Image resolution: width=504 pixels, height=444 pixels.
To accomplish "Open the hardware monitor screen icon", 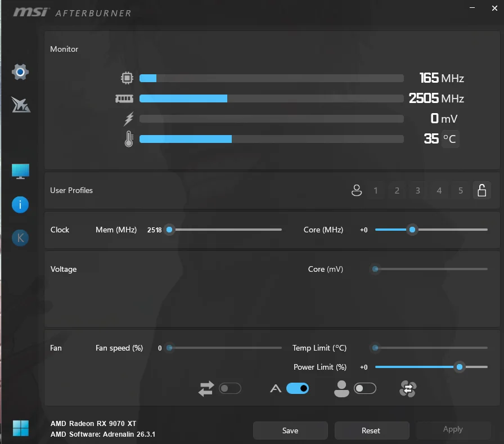I will click(x=21, y=172).
